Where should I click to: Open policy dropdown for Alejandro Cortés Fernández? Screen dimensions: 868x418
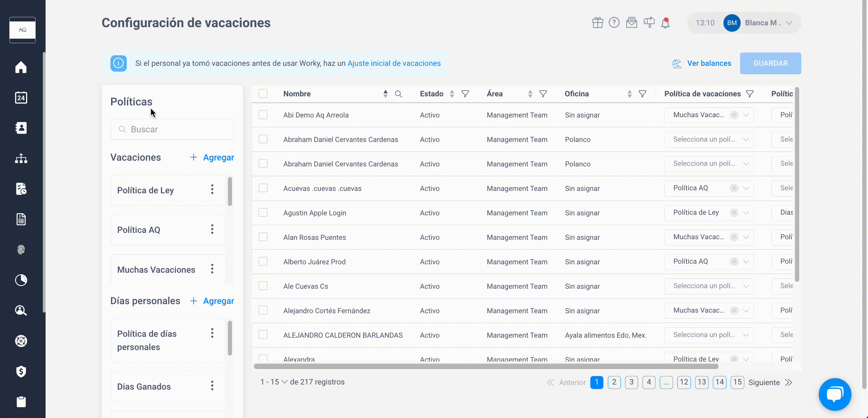[746, 310]
